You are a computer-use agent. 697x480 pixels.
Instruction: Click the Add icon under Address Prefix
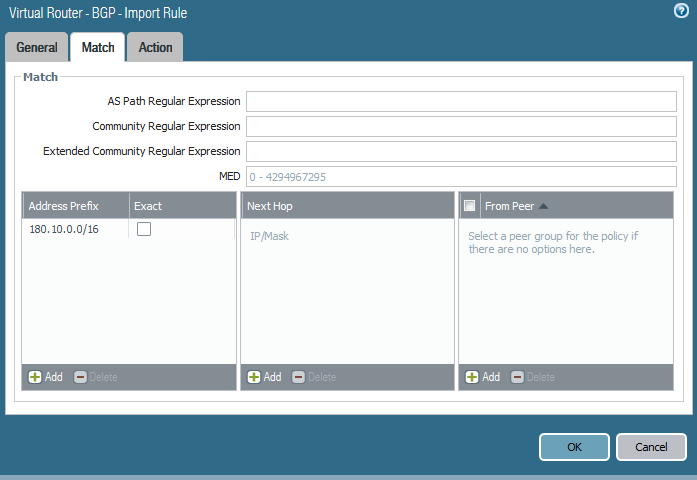pyautogui.click(x=35, y=377)
